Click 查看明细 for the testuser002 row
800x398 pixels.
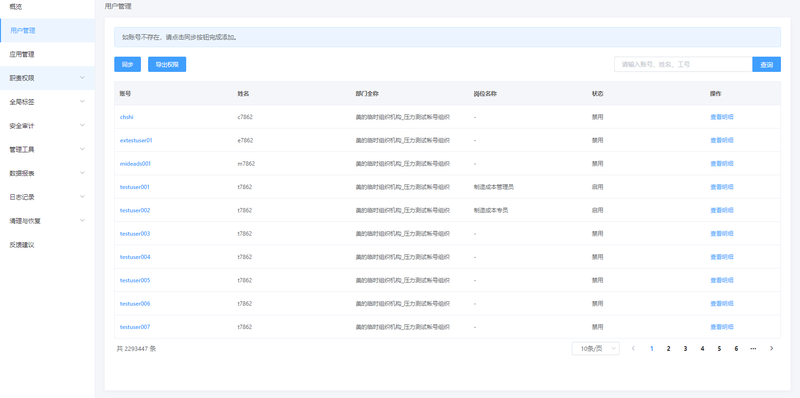(x=722, y=210)
